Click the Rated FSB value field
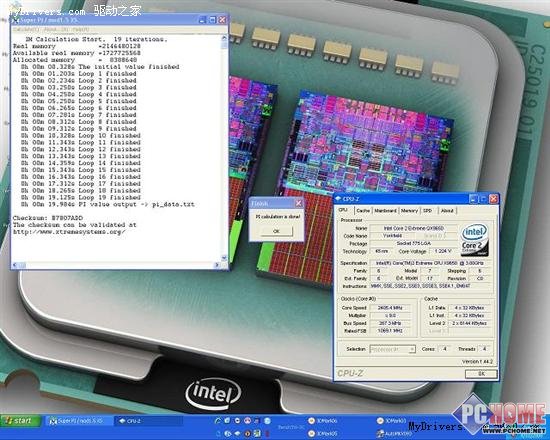The height and width of the screenshot is (440, 550). pos(390,331)
